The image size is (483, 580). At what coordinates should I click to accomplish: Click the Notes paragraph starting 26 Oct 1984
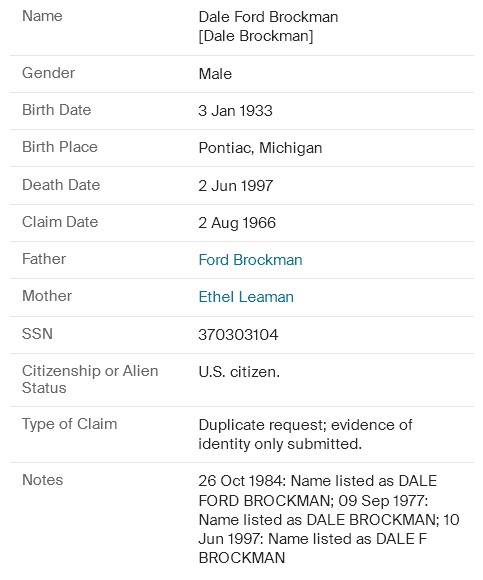pos(329,519)
